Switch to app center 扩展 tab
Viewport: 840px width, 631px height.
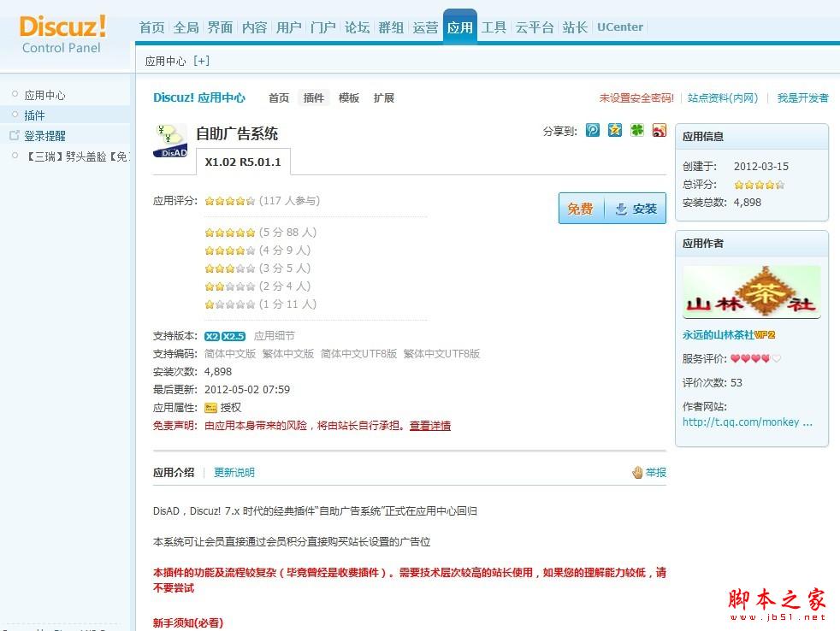384,98
